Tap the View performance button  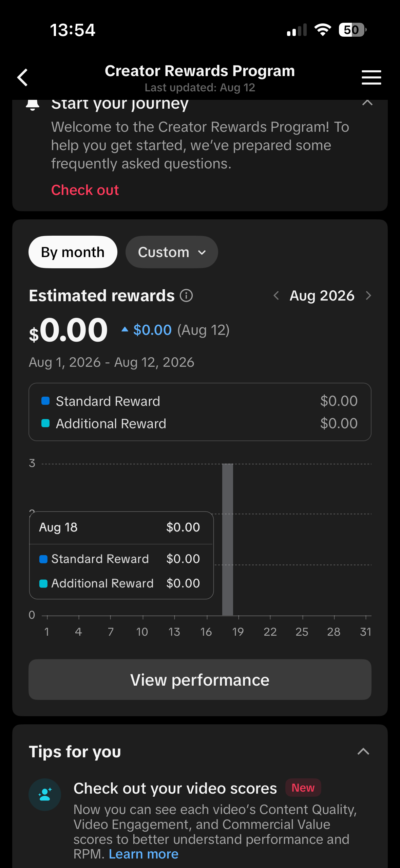[x=200, y=680]
